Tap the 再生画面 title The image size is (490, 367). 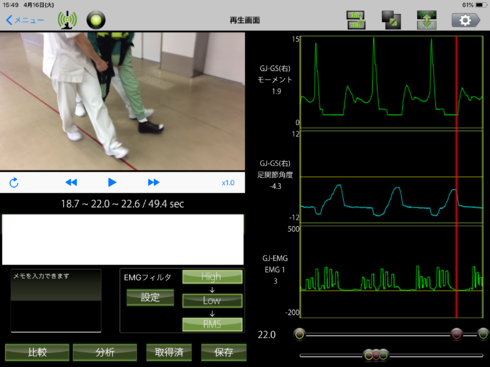[x=245, y=20]
